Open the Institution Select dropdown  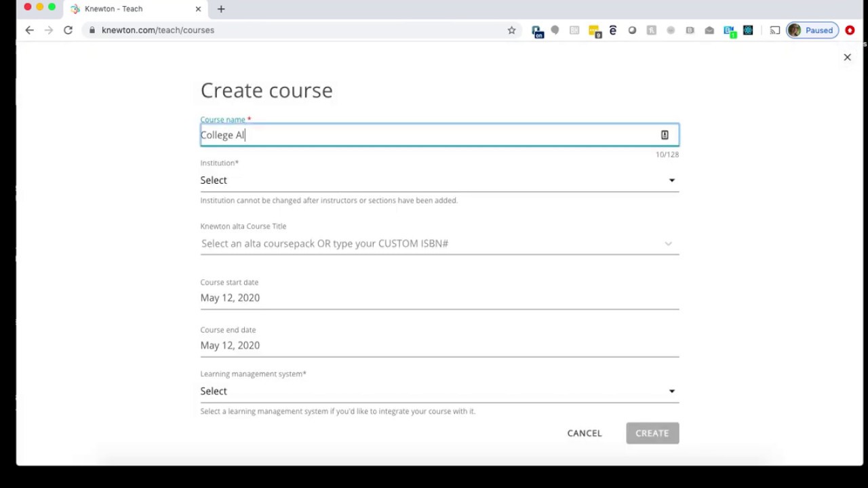[439, 180]
